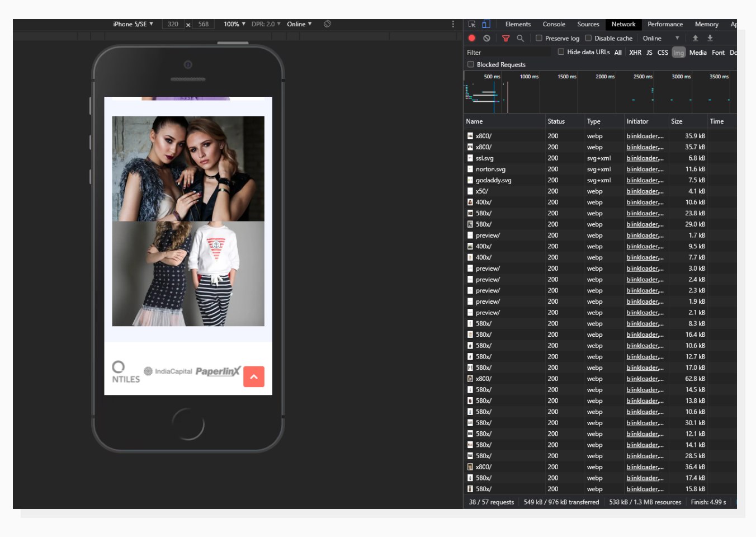The height and width of the screenshot is (537, 756).
Task: Select the Img resource filter
Action: click(x=678, y=52)
